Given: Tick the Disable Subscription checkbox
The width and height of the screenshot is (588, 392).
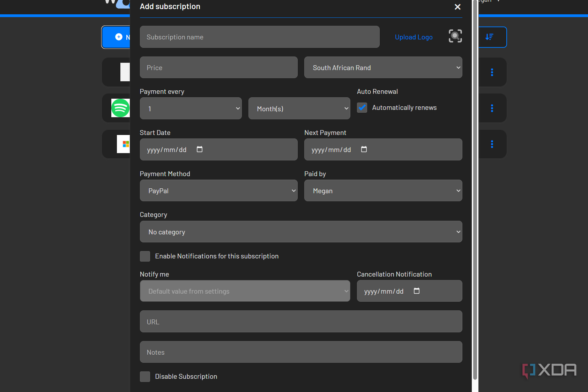Looking at the screenshot, I should (x=145, y=377).
